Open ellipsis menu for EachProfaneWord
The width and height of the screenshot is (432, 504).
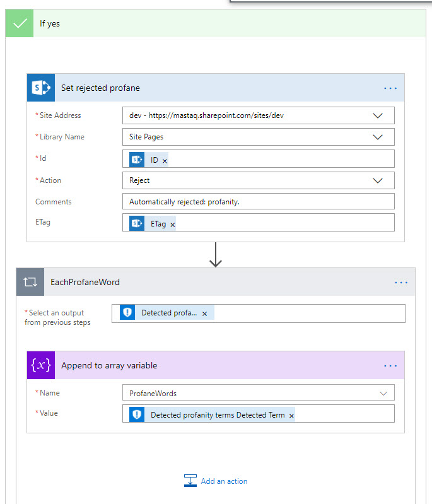click(x=401, y=283)
